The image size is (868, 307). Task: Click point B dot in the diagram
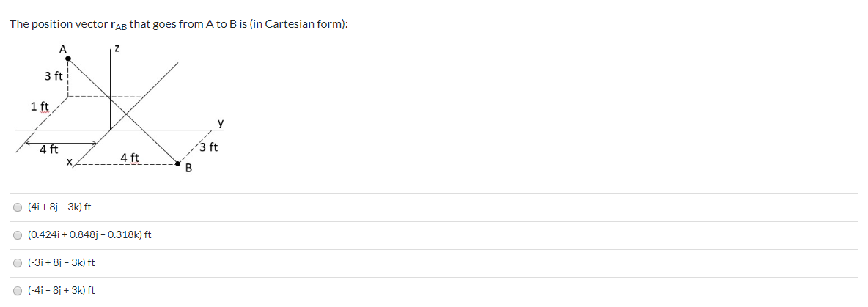click(x=178, y=163)
